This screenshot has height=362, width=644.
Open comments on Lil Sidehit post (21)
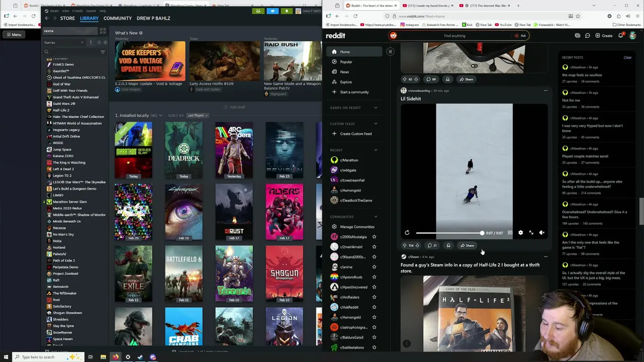tap(432, 245)
